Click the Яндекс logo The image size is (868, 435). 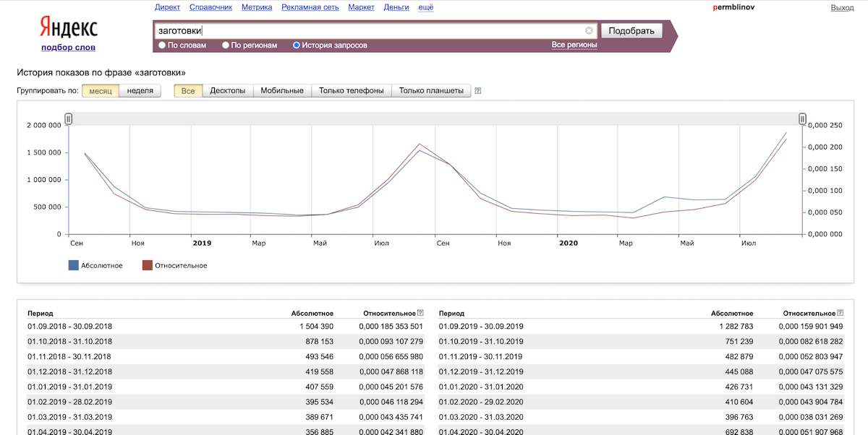coord(69,29)
